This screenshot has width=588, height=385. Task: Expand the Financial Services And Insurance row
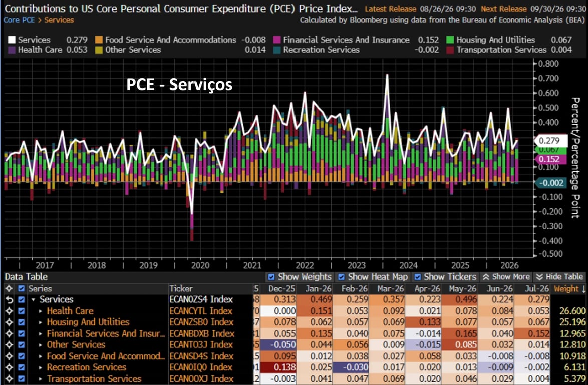pyautogui.click(x=41, y=333)
